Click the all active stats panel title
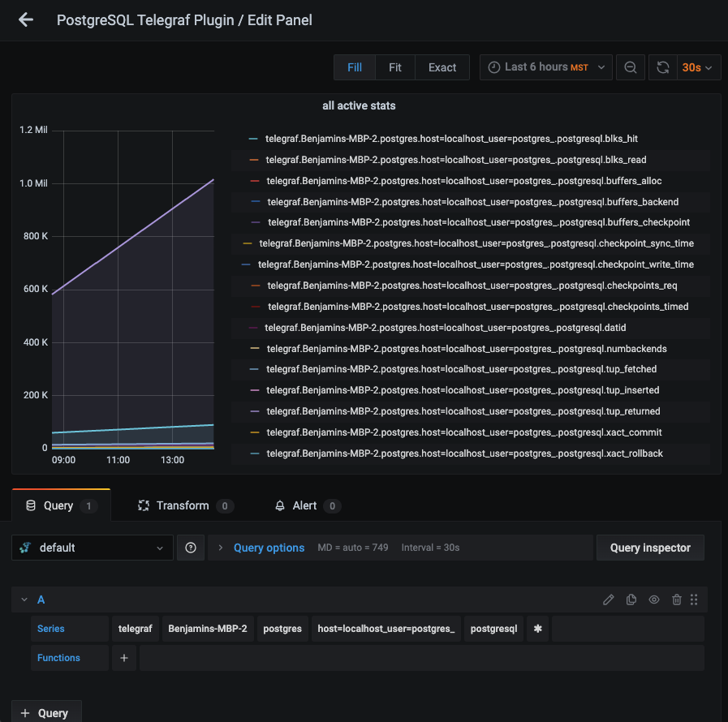 359,105
